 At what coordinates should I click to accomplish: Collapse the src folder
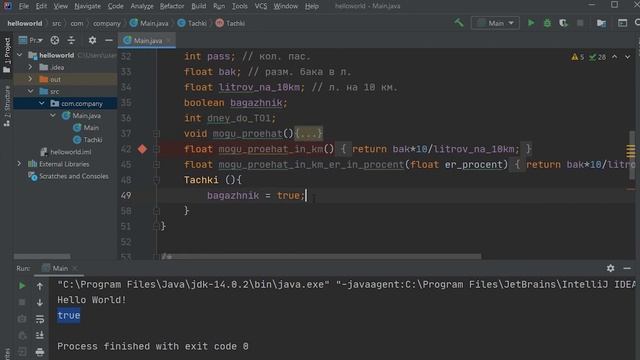coord(31,91)
